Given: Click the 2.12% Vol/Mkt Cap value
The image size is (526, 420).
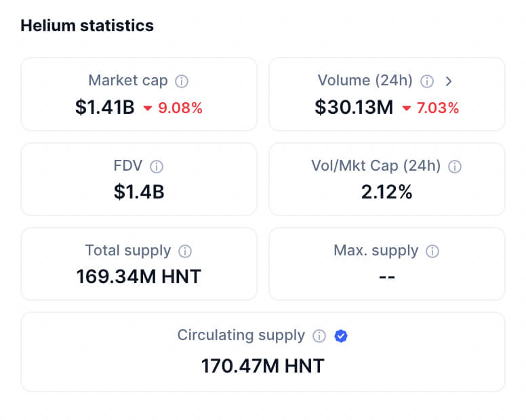Looking at the screenshot, I should [x=387, y=192].
